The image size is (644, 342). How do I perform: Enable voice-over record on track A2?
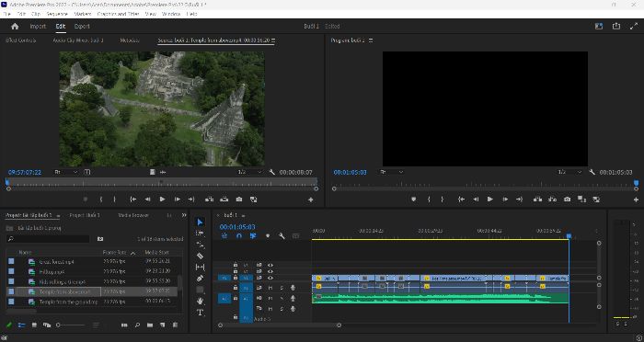(293, 298)
